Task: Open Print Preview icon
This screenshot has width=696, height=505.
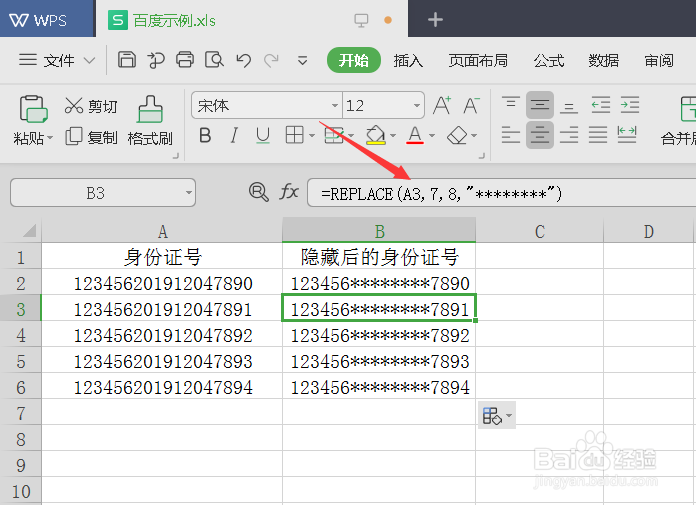Action: click(214, 59)
